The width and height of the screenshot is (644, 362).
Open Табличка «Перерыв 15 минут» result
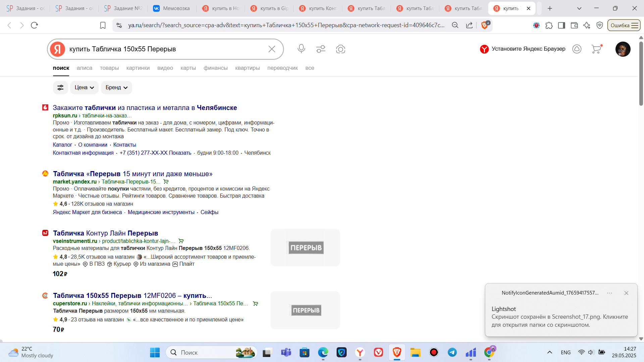pyautogui.click(x=133, y=174)
